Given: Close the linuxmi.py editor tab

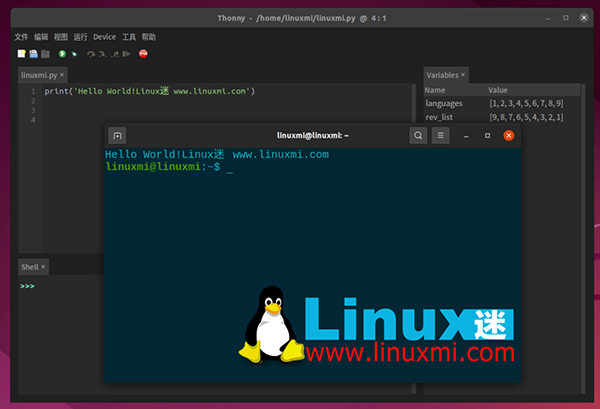Looking at the screenshot, I should click(62, 75).
